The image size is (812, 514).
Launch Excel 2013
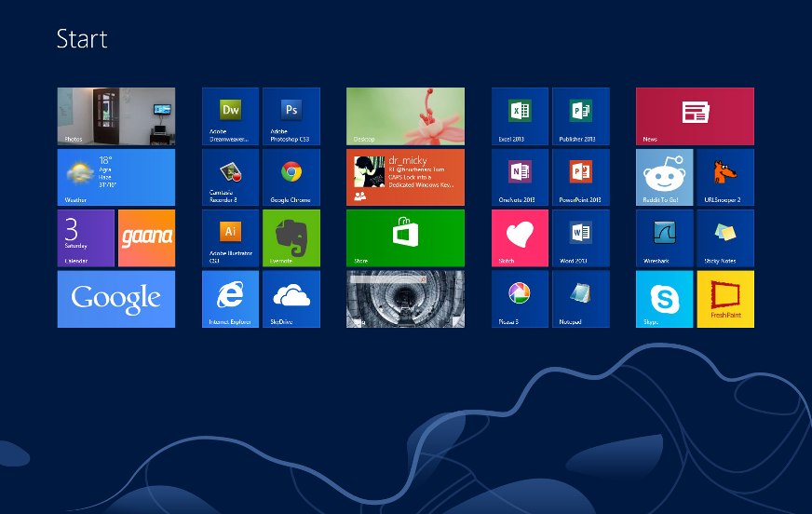(520, 116)
